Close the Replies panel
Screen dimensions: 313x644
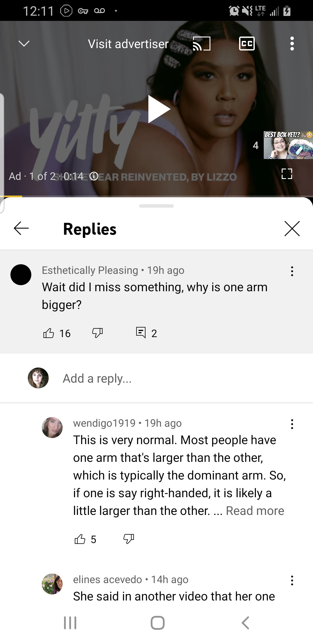coord(292,229)
